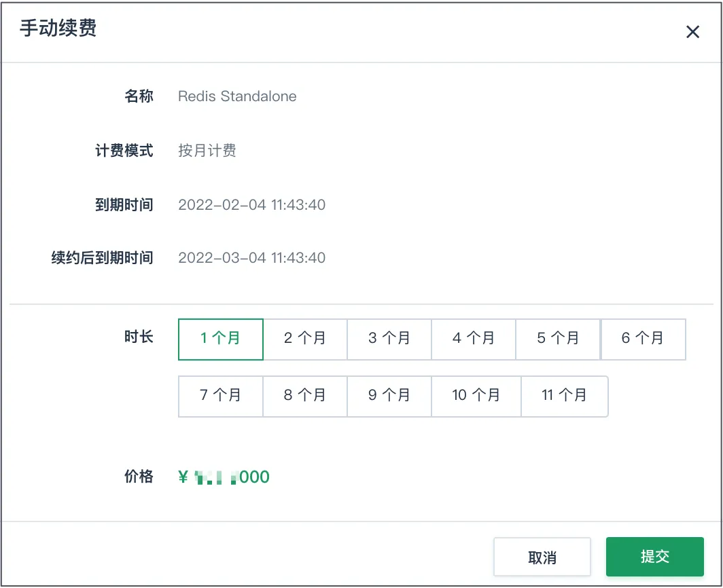Select the 7 个月 duration option
723x588 pixels.
[x=220, y=397]
